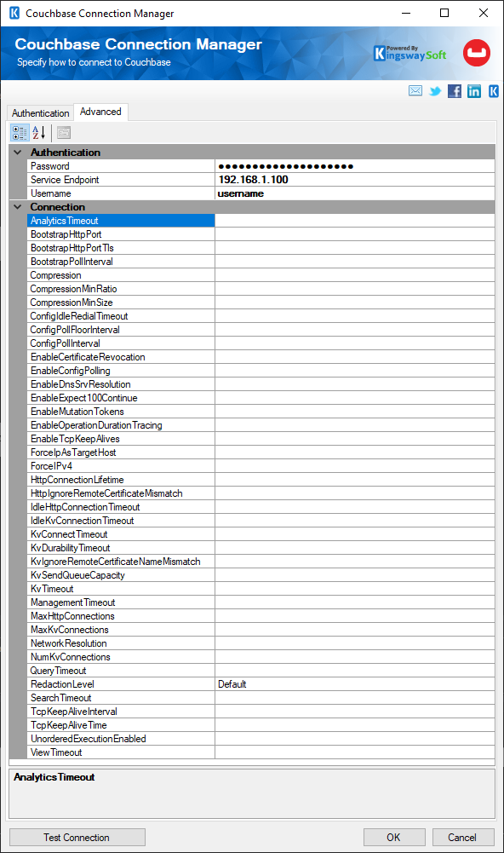Click the Alphabetical sort toolbar icon
This screenshot has height=853, width=504.
pyautogui.click(x=39, y=133)
